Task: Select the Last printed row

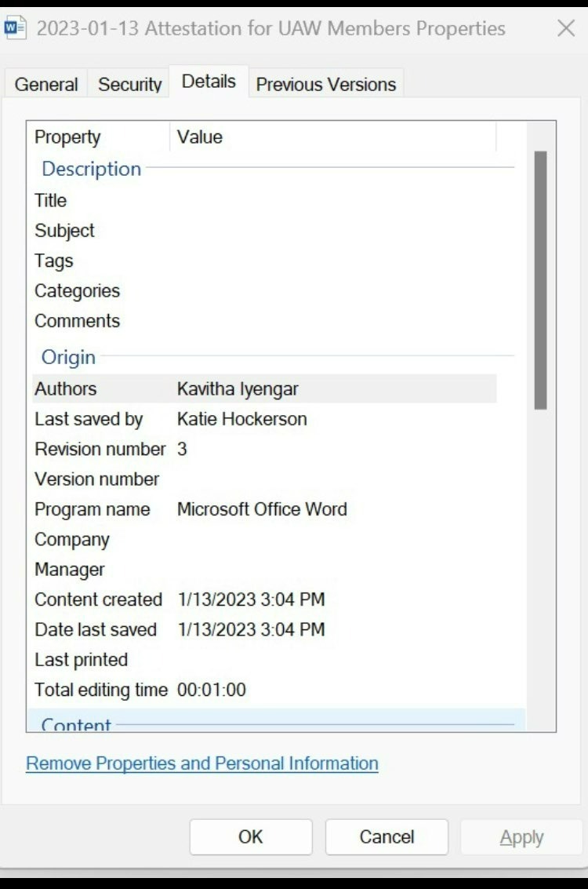Action: [264, 659]
